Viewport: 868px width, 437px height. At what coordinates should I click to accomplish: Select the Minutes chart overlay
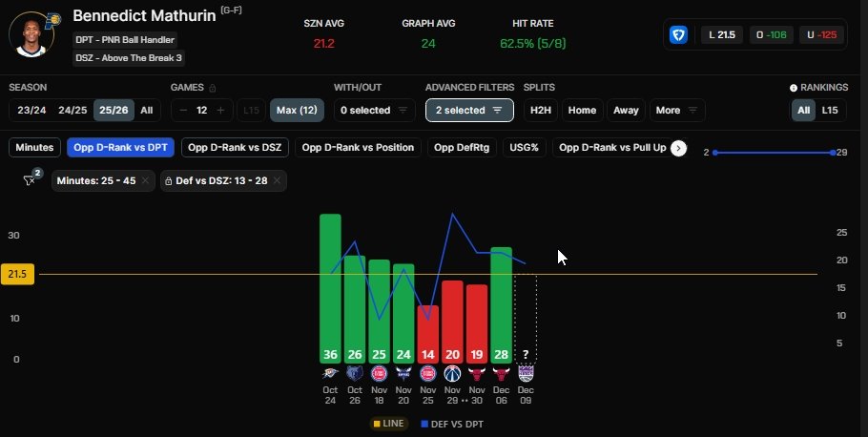[35, 148]
